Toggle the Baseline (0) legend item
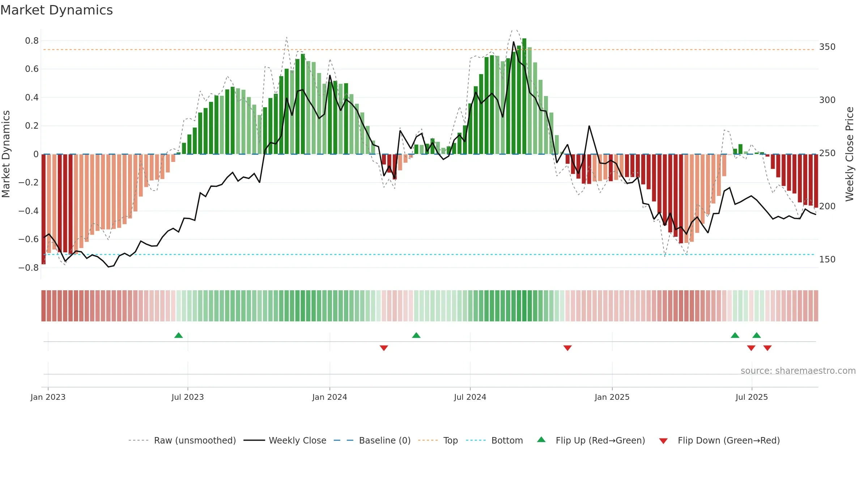The height and width of the screenshot is (488, 868). point(372,440)
